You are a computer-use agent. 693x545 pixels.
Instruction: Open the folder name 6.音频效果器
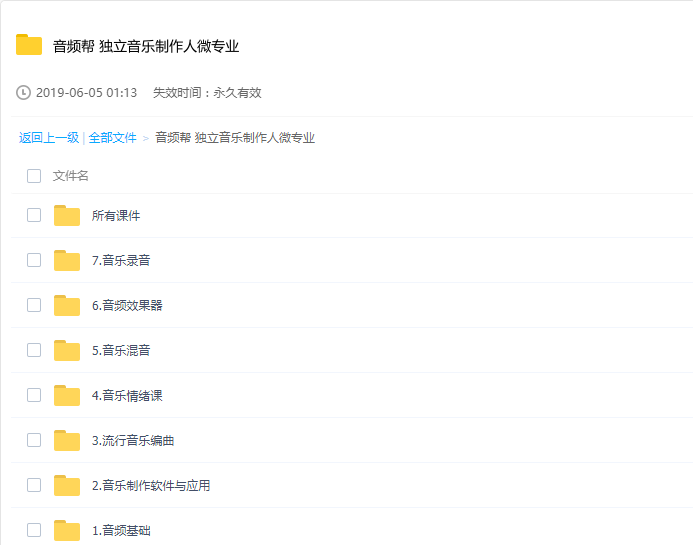tap(127, 305)
